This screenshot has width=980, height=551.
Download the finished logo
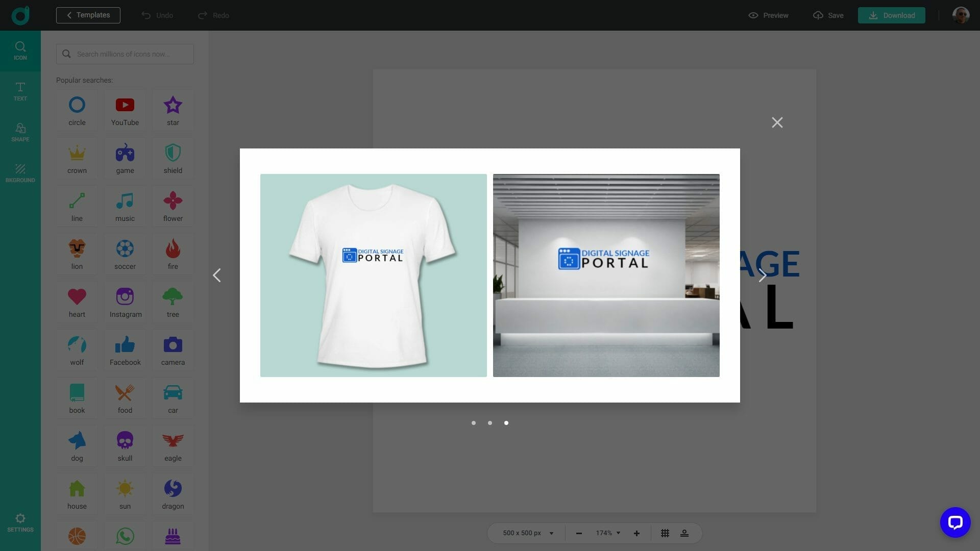891,15
